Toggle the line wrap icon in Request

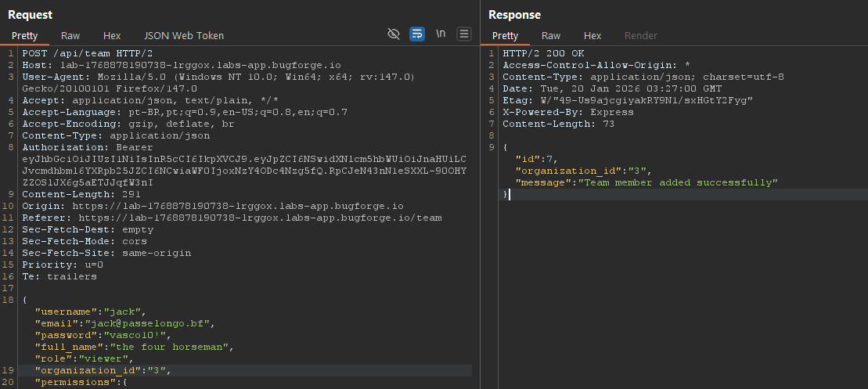point(417,34)
